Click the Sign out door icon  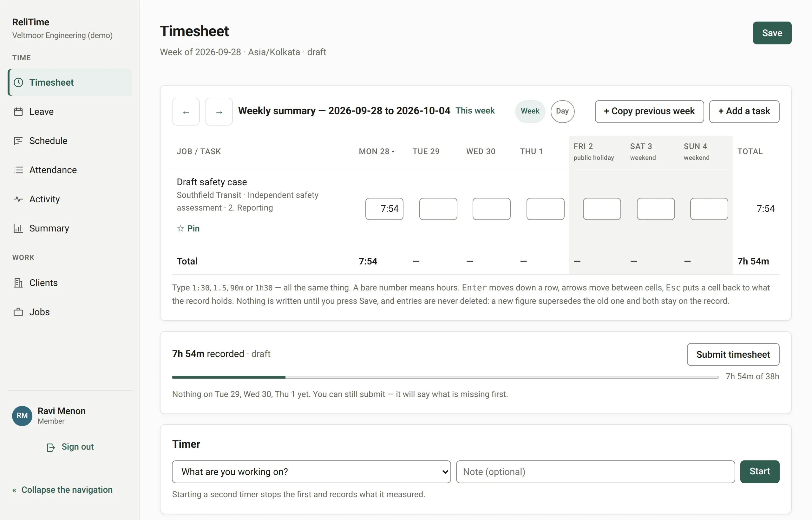pyautogui.click(x=51, y=447)
